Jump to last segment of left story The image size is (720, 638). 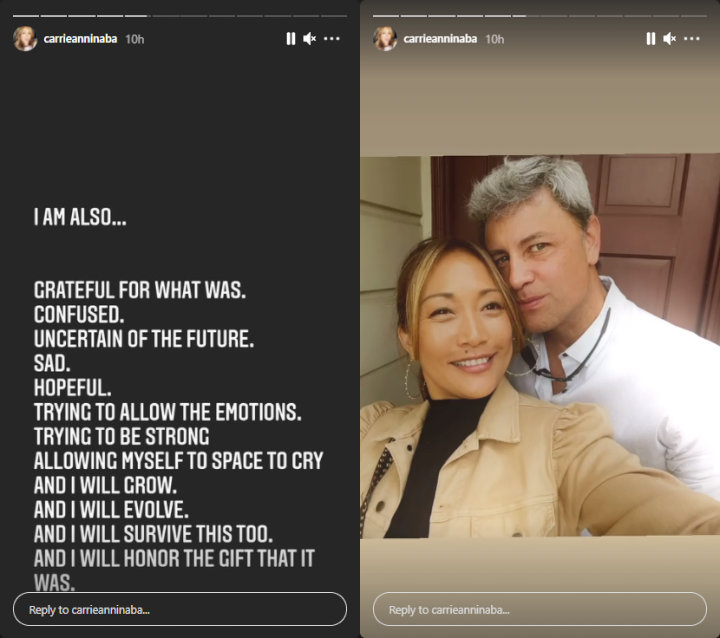point(334,16)
